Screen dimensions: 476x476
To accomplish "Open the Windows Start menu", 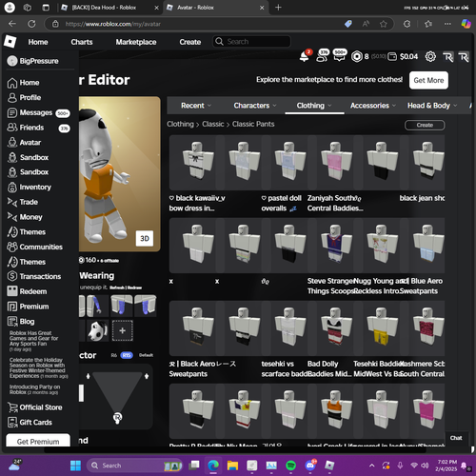I will click(x=75, y=466).
